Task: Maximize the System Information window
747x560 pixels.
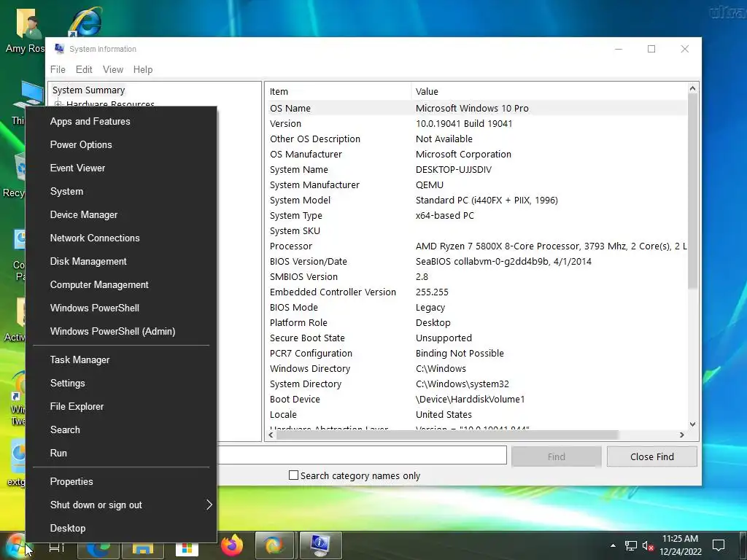Action: 651,49
